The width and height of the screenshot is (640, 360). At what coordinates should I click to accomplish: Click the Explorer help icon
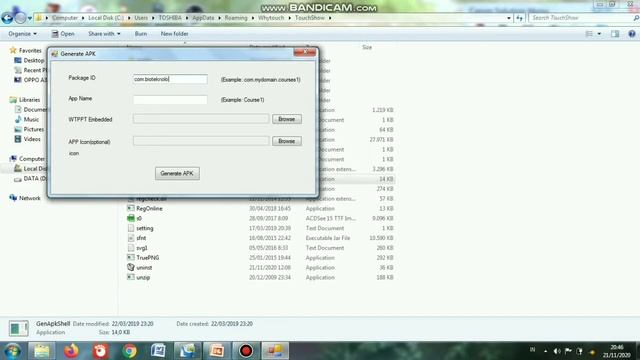coord(632,34)
